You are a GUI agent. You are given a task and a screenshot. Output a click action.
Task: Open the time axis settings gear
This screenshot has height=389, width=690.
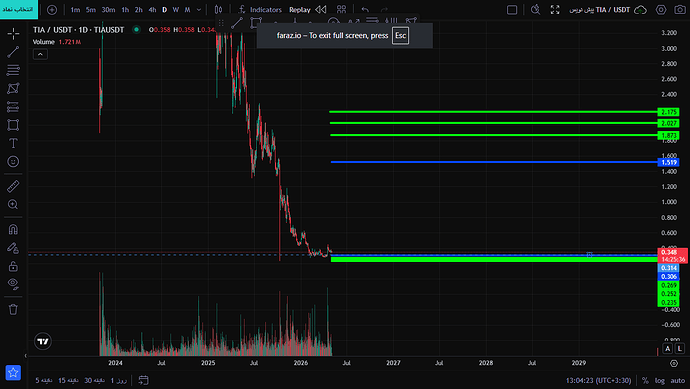point(674,363)
